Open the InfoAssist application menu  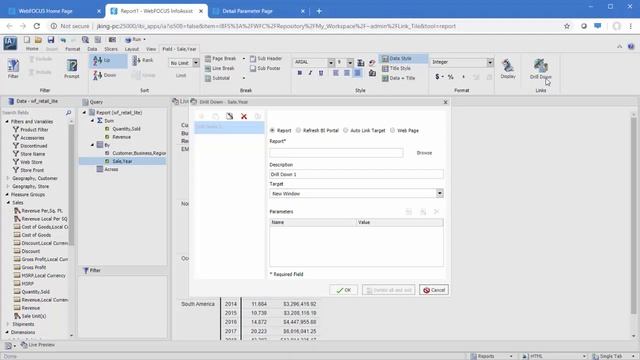coord(10,42)
